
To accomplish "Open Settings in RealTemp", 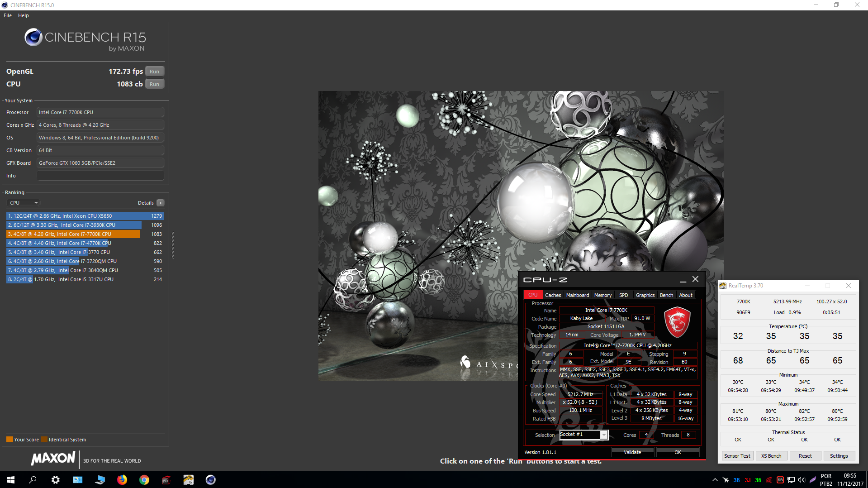I will (x=839, y=456).
